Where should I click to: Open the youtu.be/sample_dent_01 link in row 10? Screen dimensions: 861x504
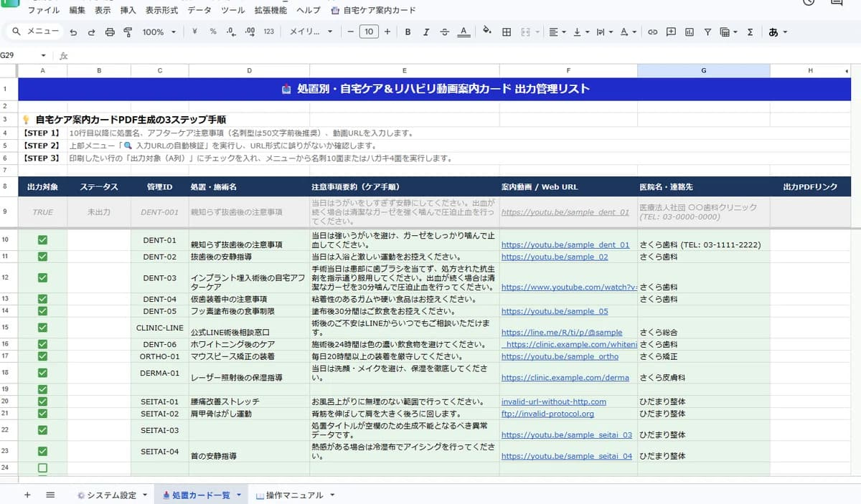[565, 244]
